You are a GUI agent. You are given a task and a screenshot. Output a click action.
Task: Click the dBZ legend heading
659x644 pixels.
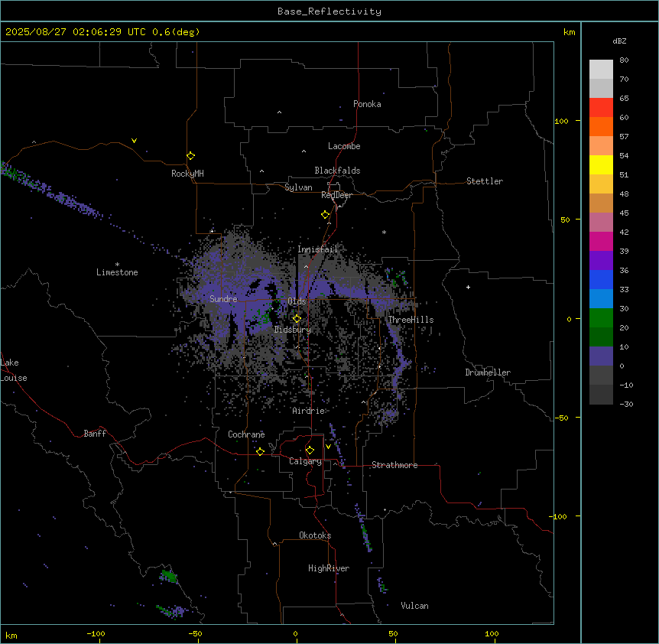[x=619, y=41]
